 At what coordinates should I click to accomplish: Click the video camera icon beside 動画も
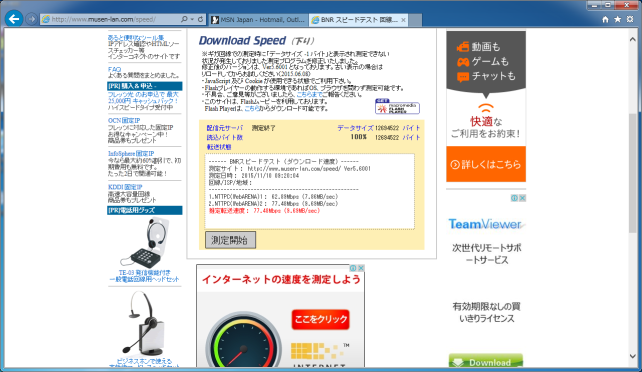(463, 47)
